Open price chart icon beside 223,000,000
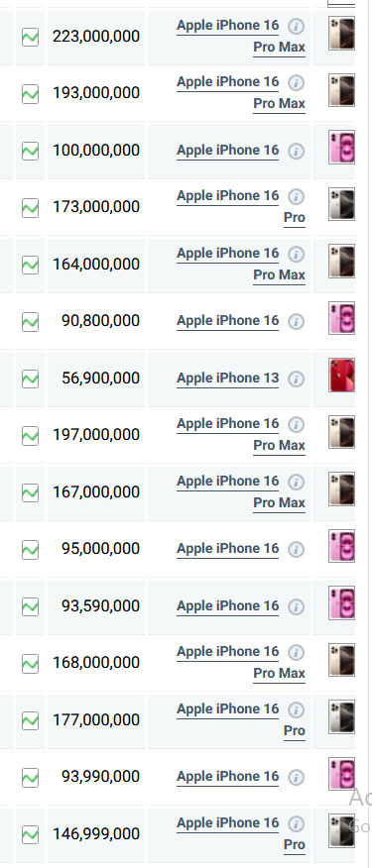The width and height of the screenshot is (372, 868). pos(30,38)
